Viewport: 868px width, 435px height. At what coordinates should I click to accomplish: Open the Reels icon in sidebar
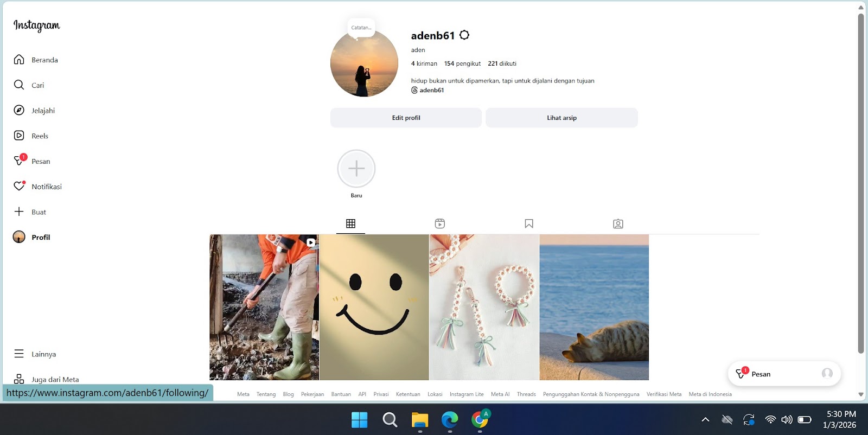[19, 136]
